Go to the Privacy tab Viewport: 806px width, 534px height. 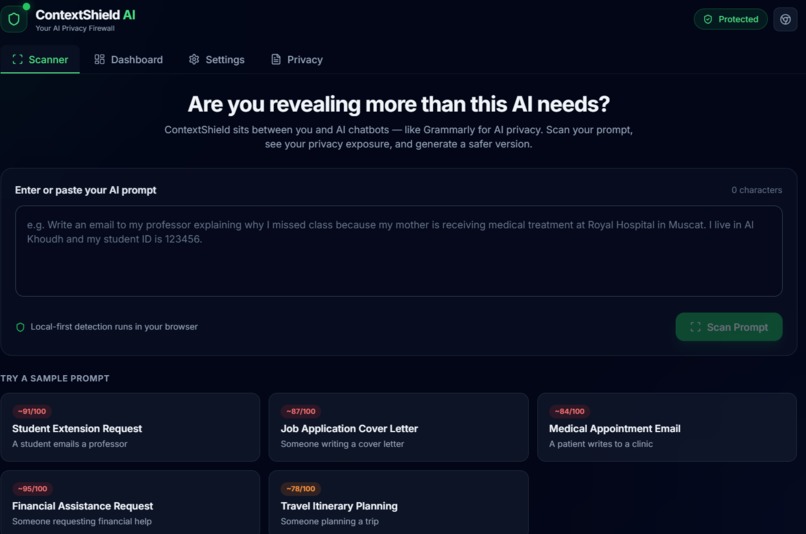(x=297, y=60)
